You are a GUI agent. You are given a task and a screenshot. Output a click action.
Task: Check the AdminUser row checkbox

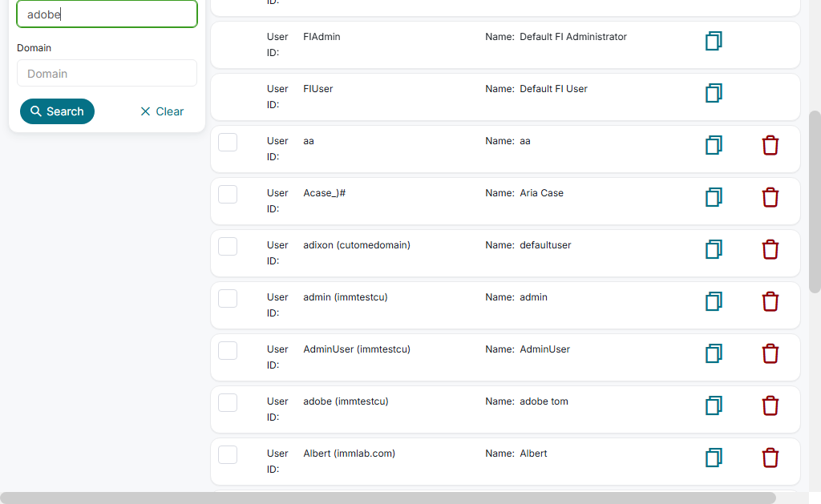(228, 350)
